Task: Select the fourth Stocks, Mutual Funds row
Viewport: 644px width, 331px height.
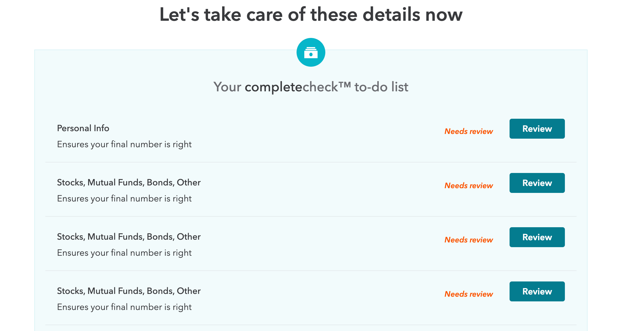Action: tap(129, 291)
